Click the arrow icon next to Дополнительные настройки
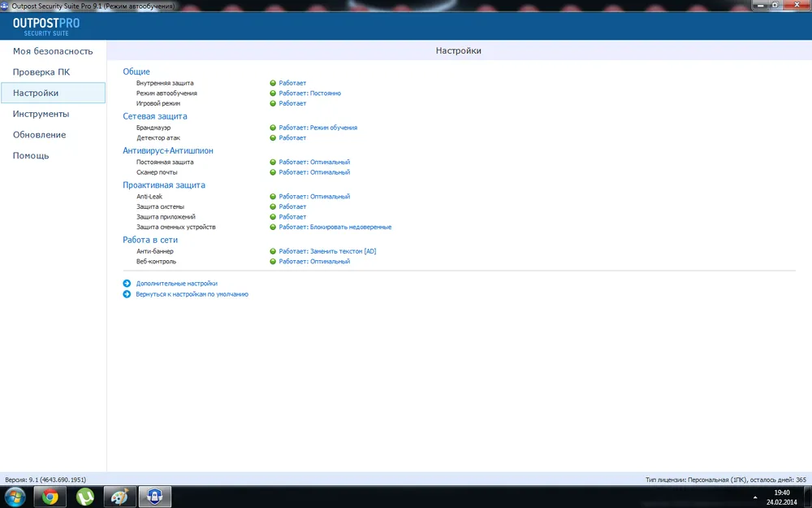 127,284
